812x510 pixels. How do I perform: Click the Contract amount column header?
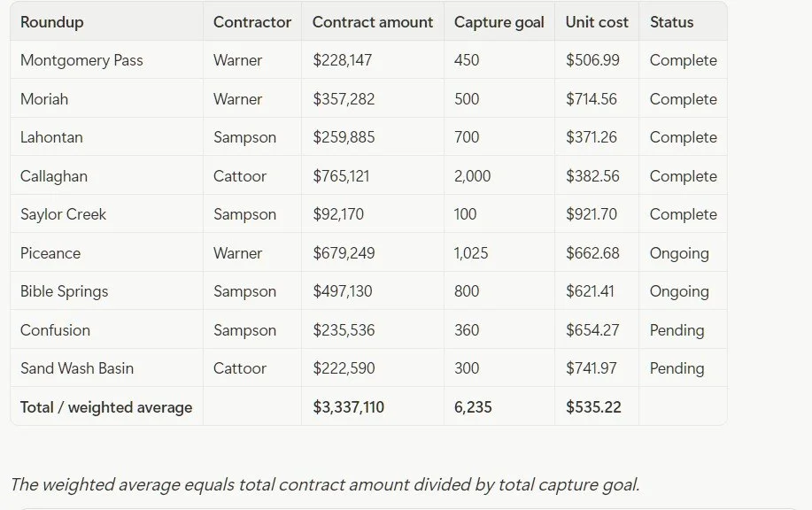[x=372, y=22]
